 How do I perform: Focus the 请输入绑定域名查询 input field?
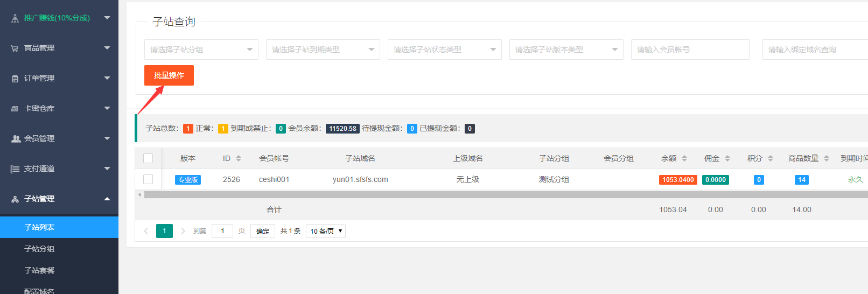(x=815, y=50)
